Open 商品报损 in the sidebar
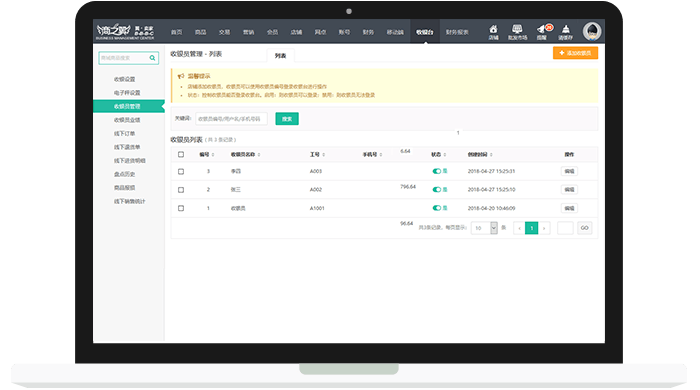Viewport: 700px width, 390px height. [x=125, y=188]
